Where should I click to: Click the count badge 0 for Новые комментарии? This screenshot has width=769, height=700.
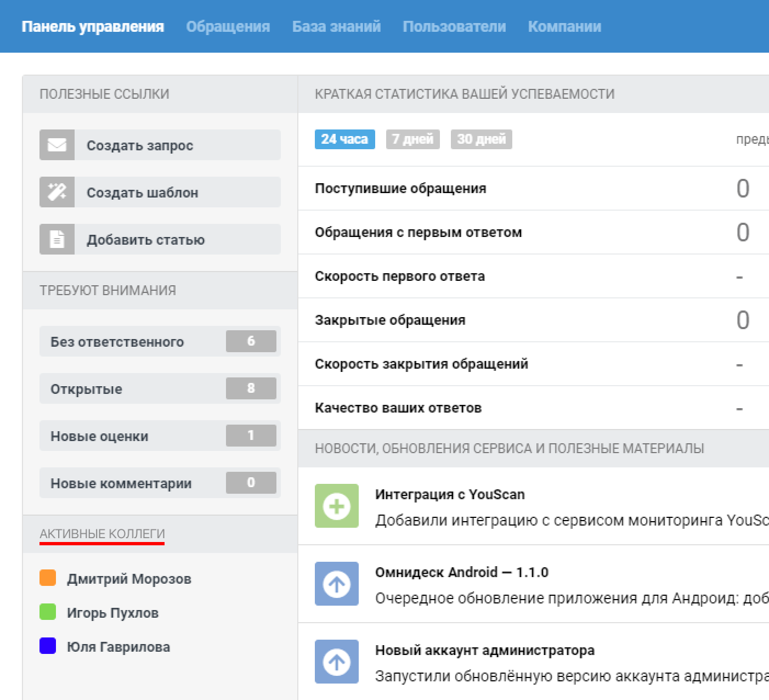pos(251,483)
